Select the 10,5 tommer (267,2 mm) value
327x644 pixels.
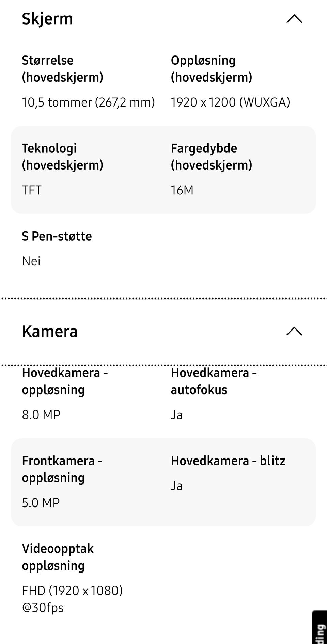point(88,102)
